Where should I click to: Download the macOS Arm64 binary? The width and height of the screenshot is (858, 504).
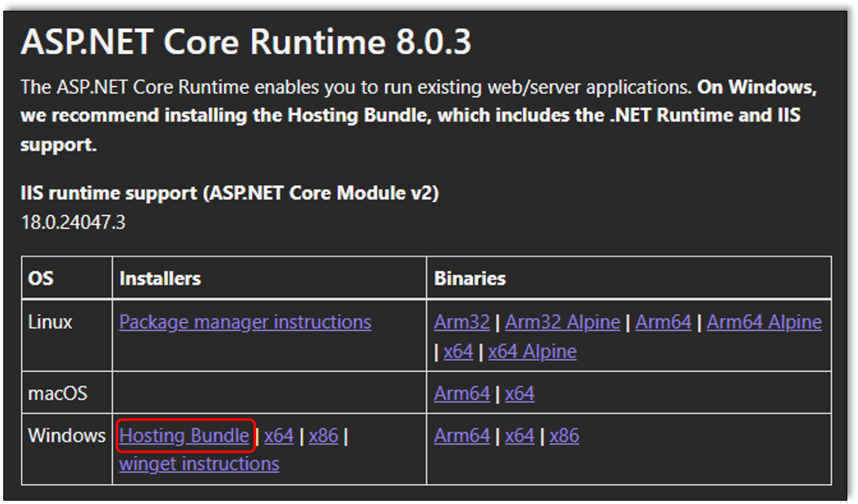pos(462,393)
